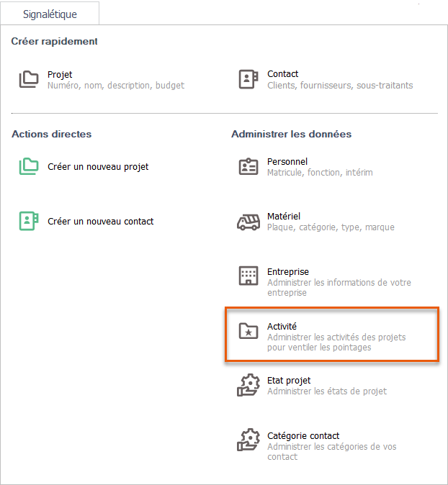Select the Personnel ID badge icon
The height and width of the screenshot is (485, 448).
coord(248,167)
